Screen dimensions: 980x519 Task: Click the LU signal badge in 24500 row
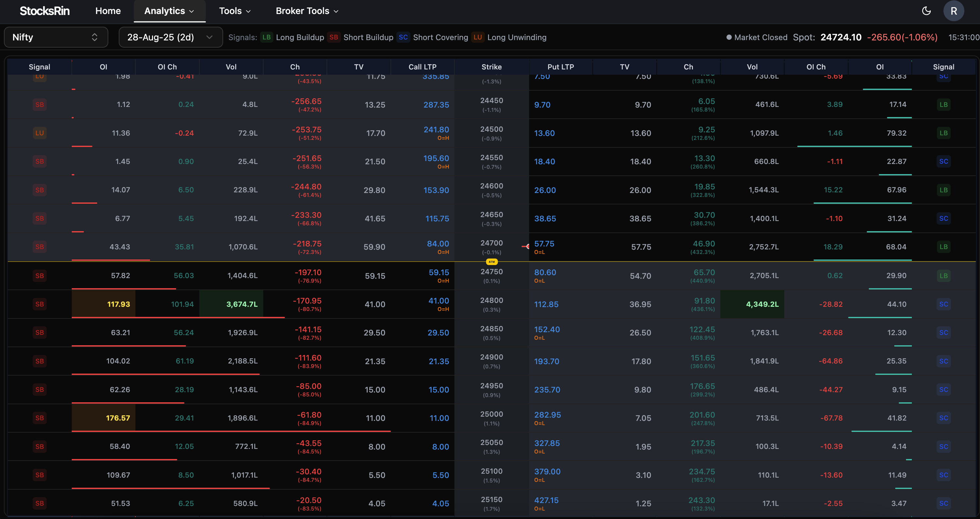39,133
